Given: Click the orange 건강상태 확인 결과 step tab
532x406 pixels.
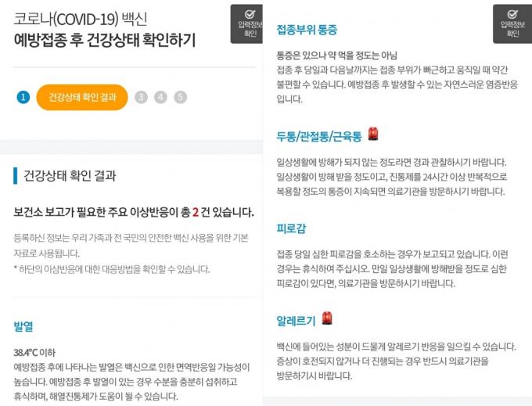Looking at the screenshot, I should point(82,97).
